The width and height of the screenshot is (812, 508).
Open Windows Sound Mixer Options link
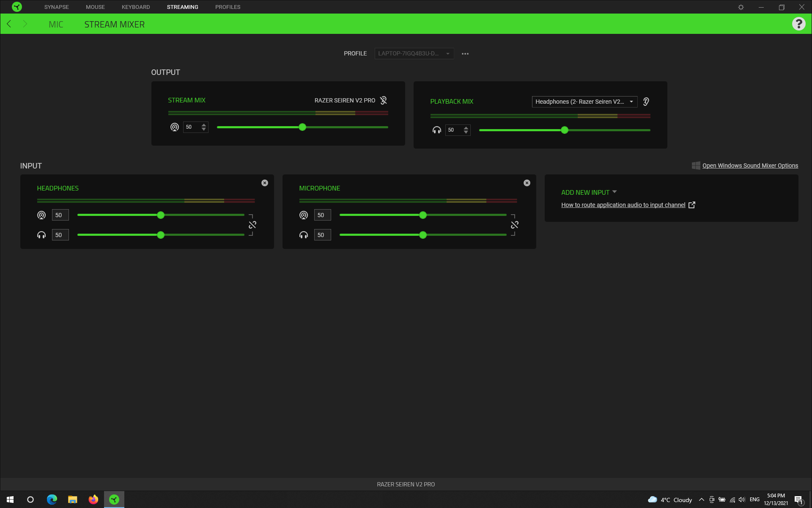pyautogui.click(x=750, y=166)
